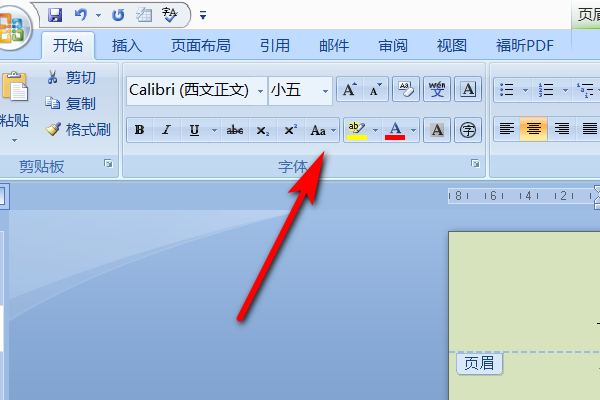Click the Phonetic Guide wén icon

click(437, 90)
